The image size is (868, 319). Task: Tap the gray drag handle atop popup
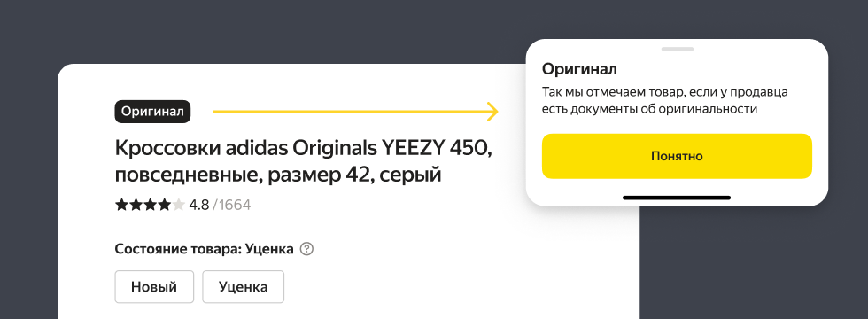tap(677, 50)
